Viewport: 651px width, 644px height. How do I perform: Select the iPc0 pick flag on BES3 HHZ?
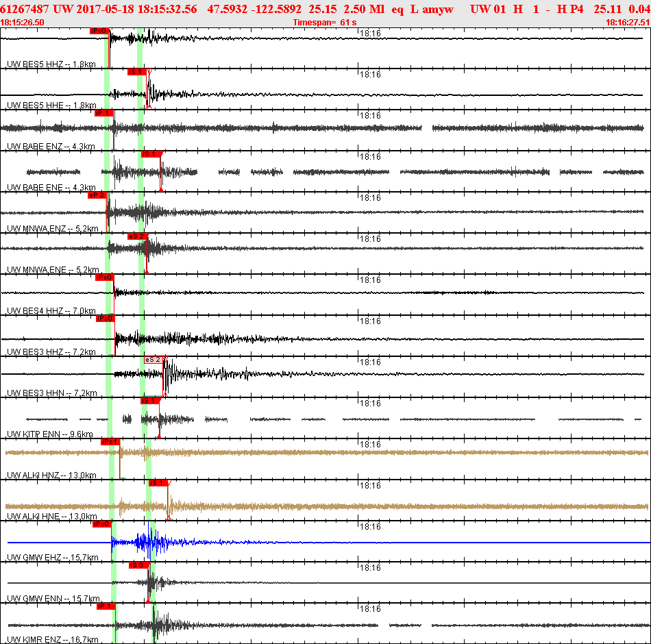tap(106, 319)
